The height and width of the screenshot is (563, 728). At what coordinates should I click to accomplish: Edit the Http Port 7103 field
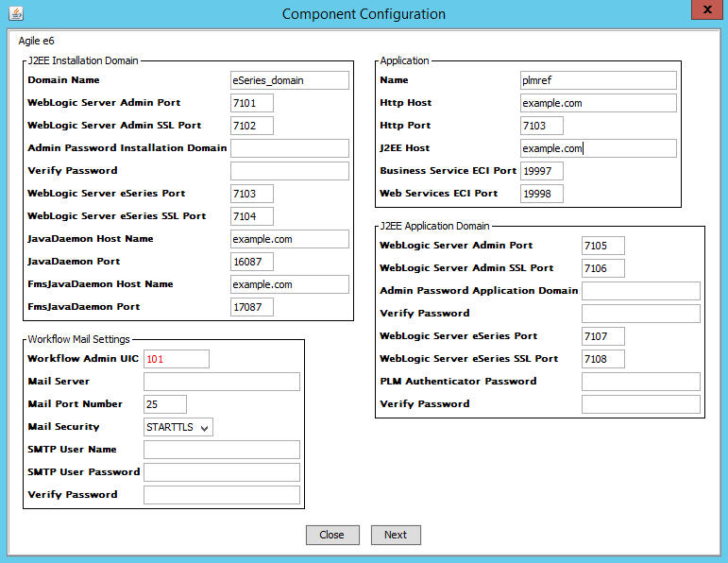(542, 126)
